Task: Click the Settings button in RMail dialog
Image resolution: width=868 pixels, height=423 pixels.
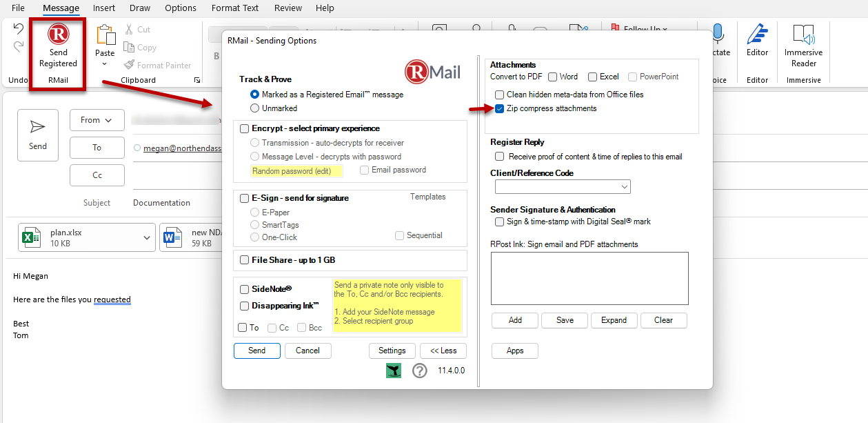Action: 392,351
